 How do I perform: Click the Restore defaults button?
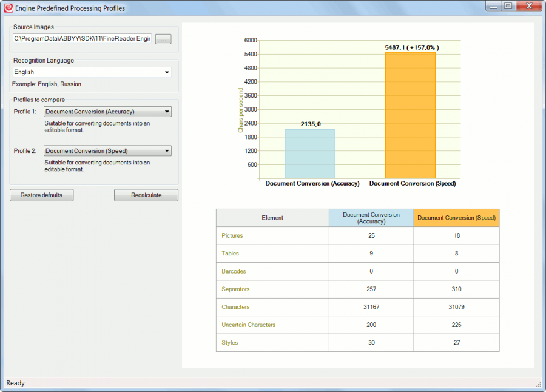tap(41, 195)
